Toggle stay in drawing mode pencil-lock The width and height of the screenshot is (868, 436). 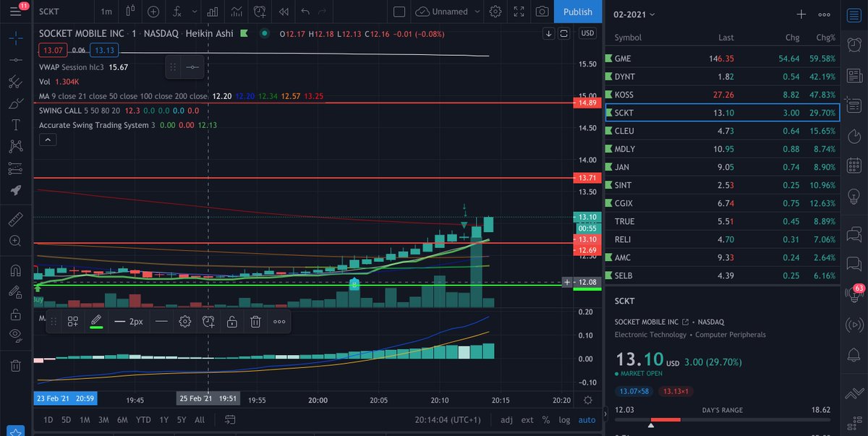[15, 293]
